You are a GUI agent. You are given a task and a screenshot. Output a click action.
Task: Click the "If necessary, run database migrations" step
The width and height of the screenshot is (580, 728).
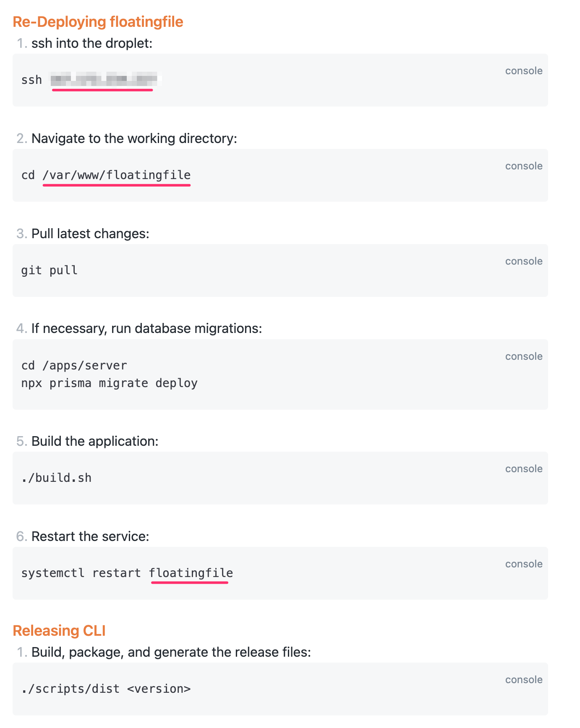(x=146, y=328)
